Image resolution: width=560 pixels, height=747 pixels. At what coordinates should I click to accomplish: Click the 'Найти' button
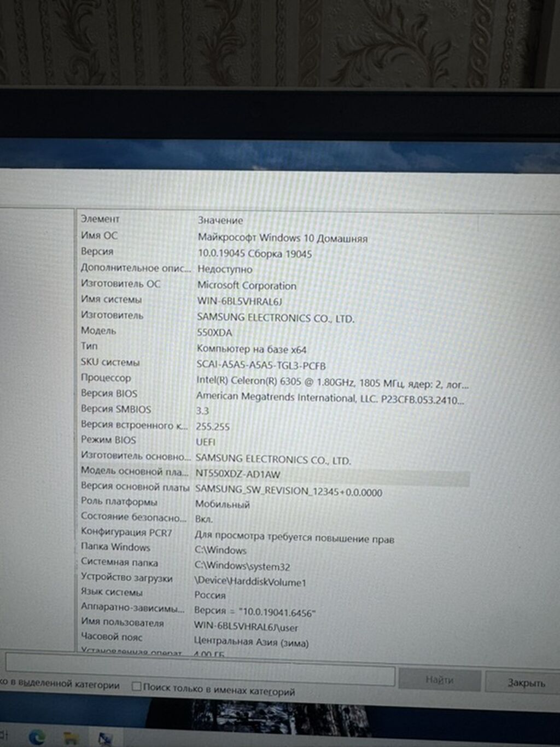[x=440, y=680]
